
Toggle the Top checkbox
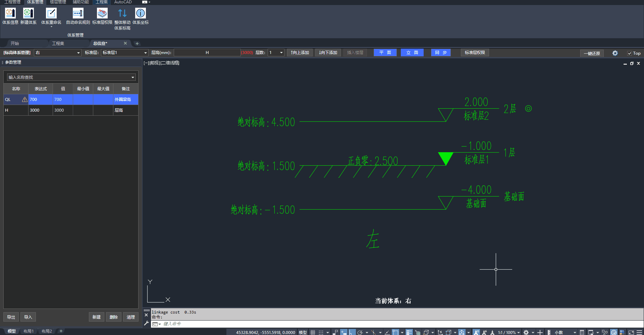click(x=630, y=53)
